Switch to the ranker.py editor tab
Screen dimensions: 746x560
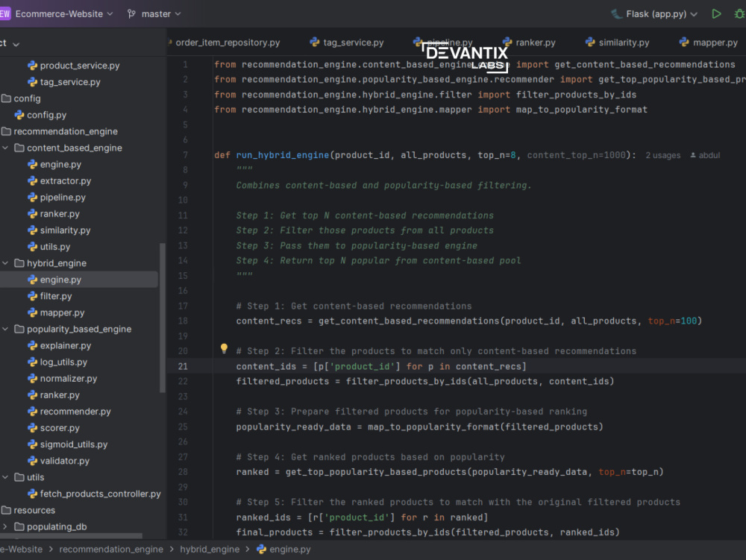[x=529, y=43]
